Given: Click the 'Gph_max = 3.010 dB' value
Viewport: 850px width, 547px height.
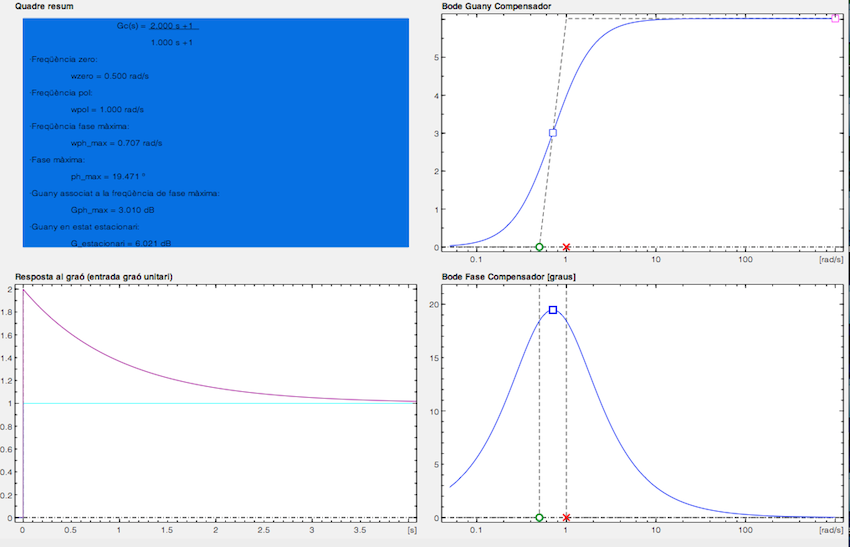Looking at the screenshot, I should point(112,210).
